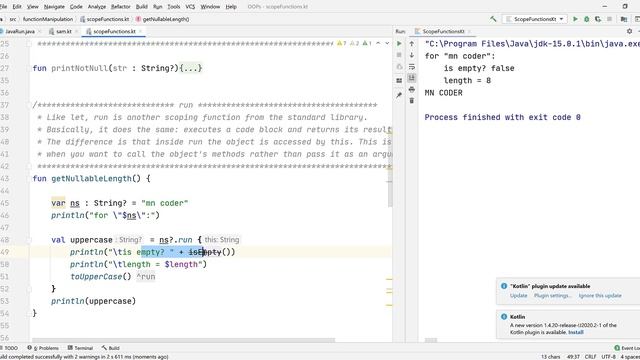Open the Tools menu
Image resolution: width=640 pixels, height=360 pixels.
[173, 7]
